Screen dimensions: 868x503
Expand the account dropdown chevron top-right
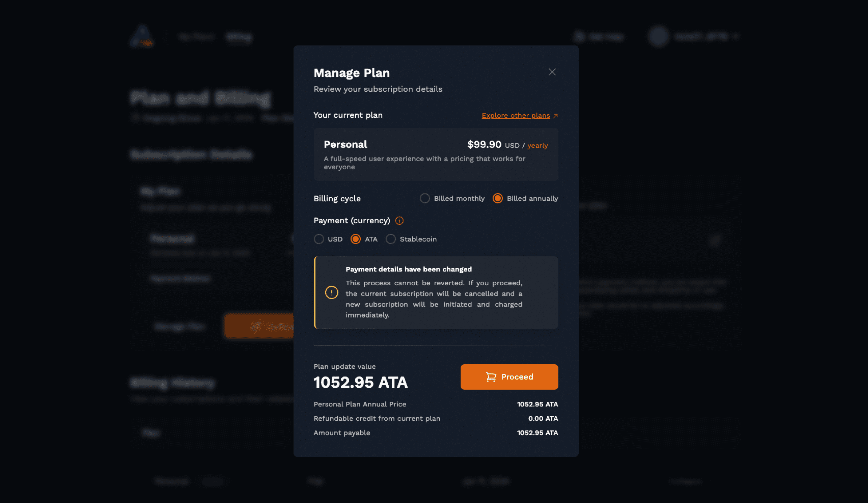[735, 37]
